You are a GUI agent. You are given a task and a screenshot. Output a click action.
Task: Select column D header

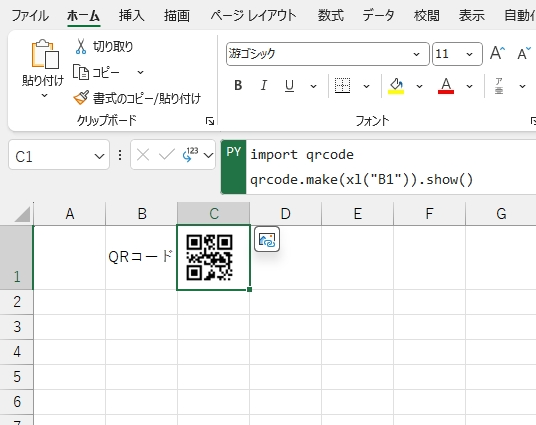point(285,214)
